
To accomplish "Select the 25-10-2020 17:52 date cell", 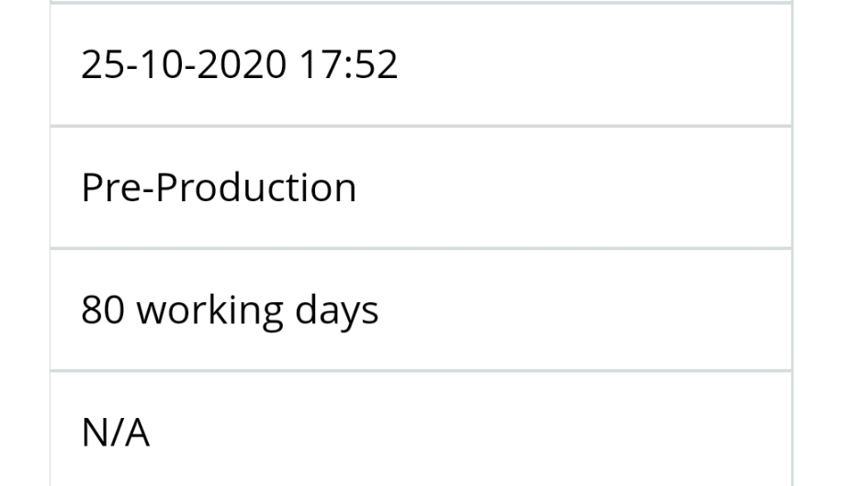I will (x=422, y=64).
